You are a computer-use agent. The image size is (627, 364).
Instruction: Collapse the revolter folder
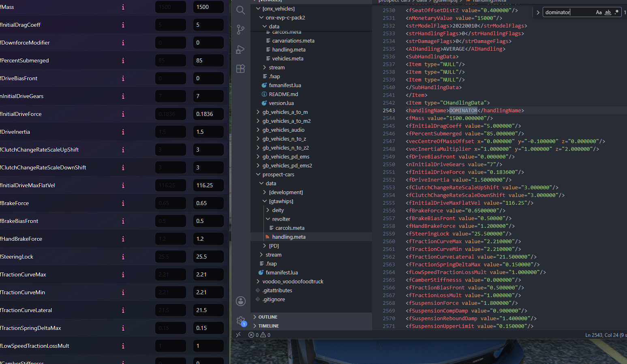[268, 219]
